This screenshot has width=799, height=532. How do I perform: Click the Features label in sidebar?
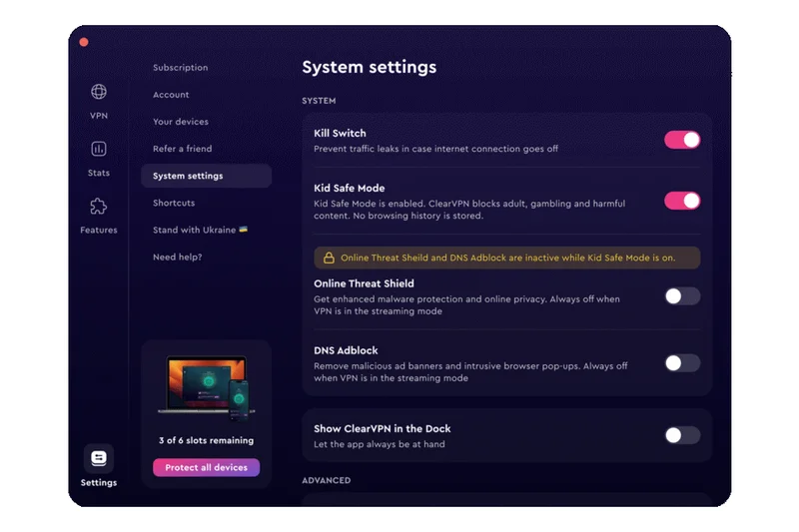pyautogui.click(x=98, y=230)
